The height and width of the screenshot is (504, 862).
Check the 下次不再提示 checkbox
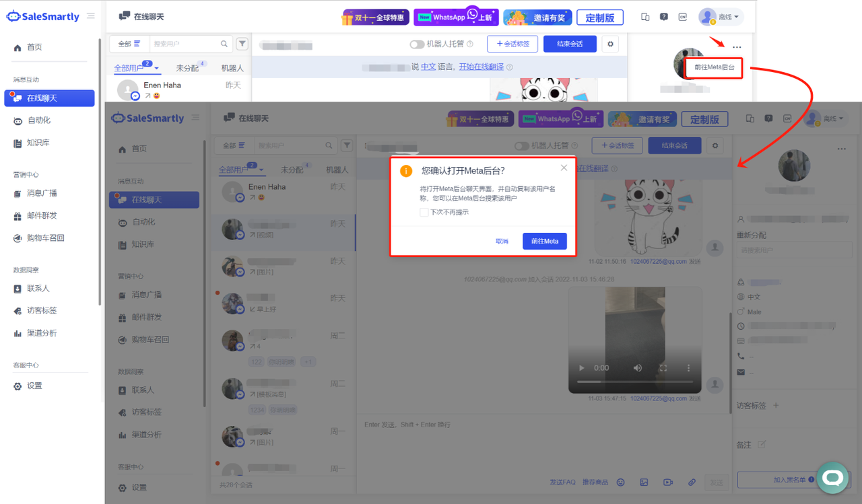pyautogui.click(x=424, y=212)
